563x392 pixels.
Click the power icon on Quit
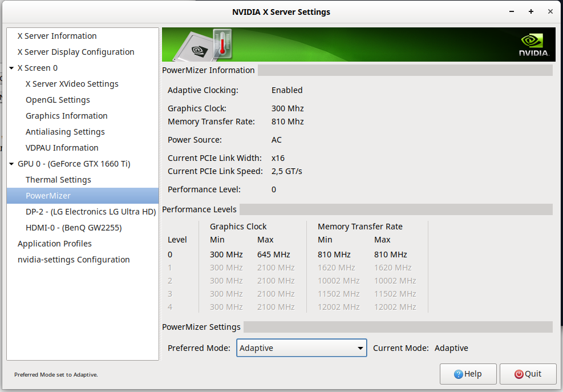click(x=519, y=374)
